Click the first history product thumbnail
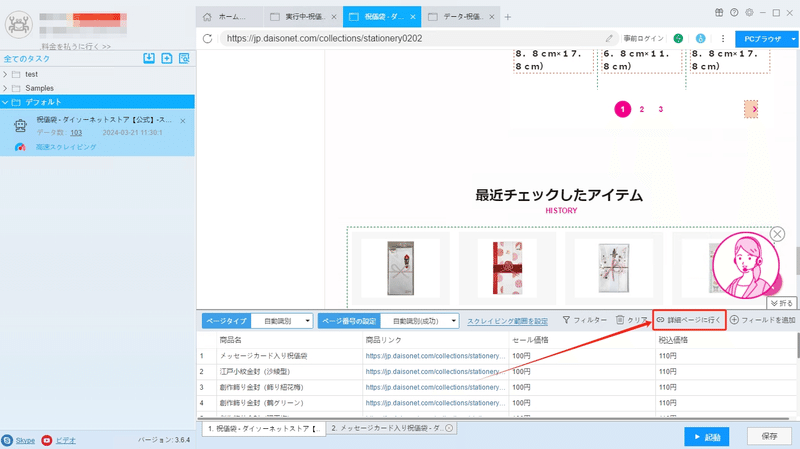The width and height of the screenshot is (800, 449). pos(401,268)
